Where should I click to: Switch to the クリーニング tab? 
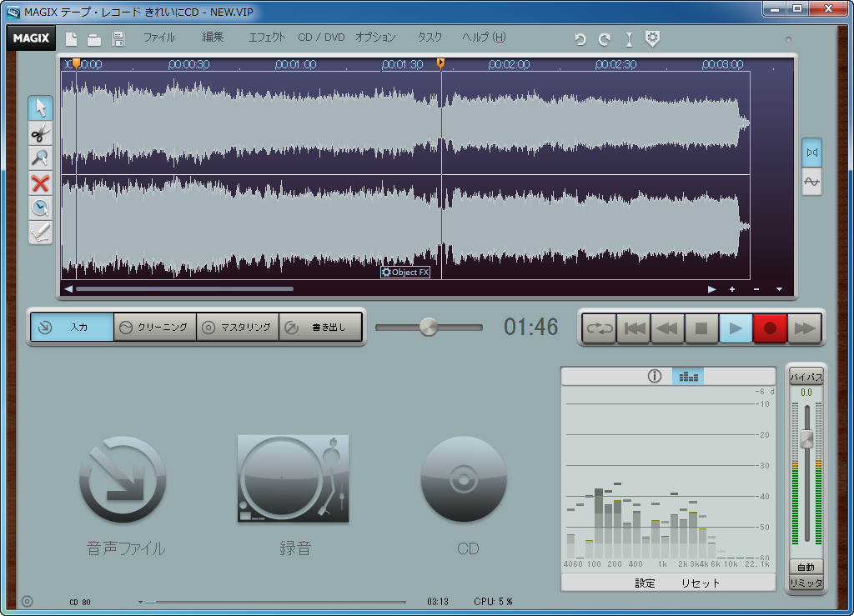coord(155,327)
